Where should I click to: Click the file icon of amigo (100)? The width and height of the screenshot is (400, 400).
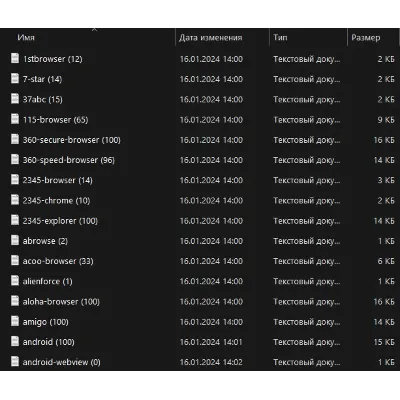(15, 321)
